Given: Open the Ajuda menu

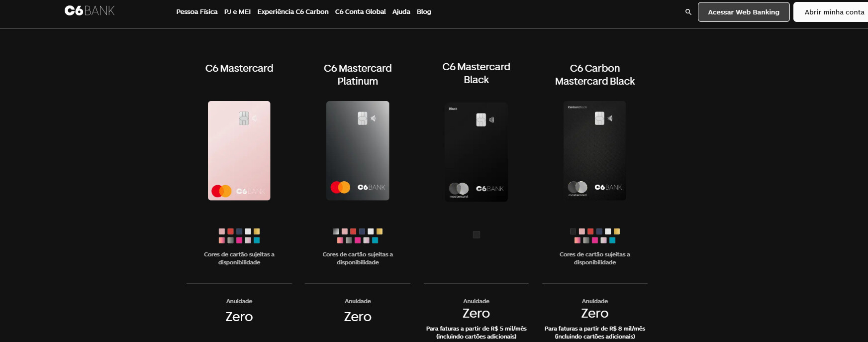Looking at the screenshot, I should 401,11.
